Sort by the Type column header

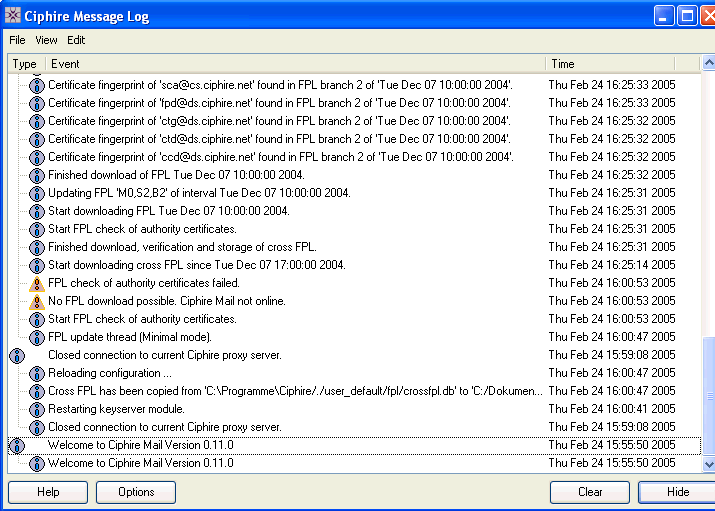coord(26,64)
